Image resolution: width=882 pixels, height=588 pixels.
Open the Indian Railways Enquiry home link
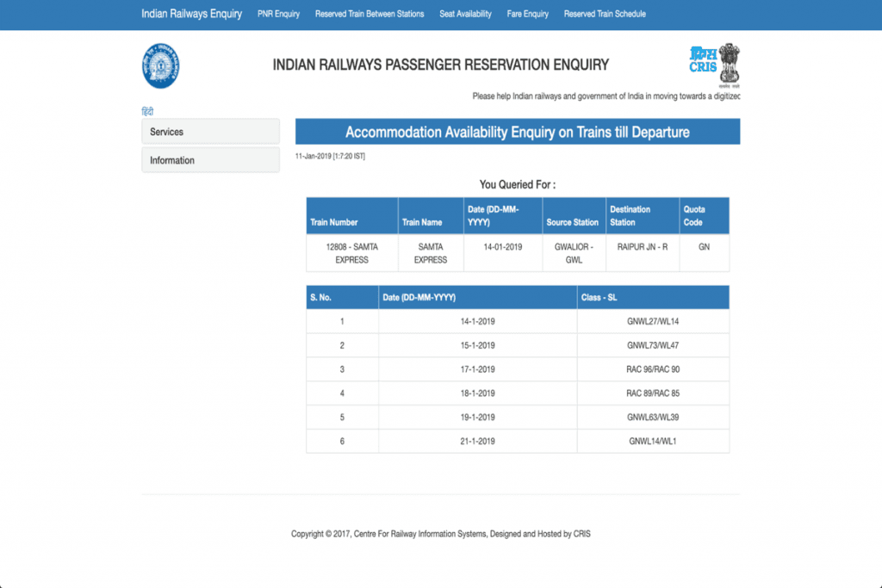[191, 14]
